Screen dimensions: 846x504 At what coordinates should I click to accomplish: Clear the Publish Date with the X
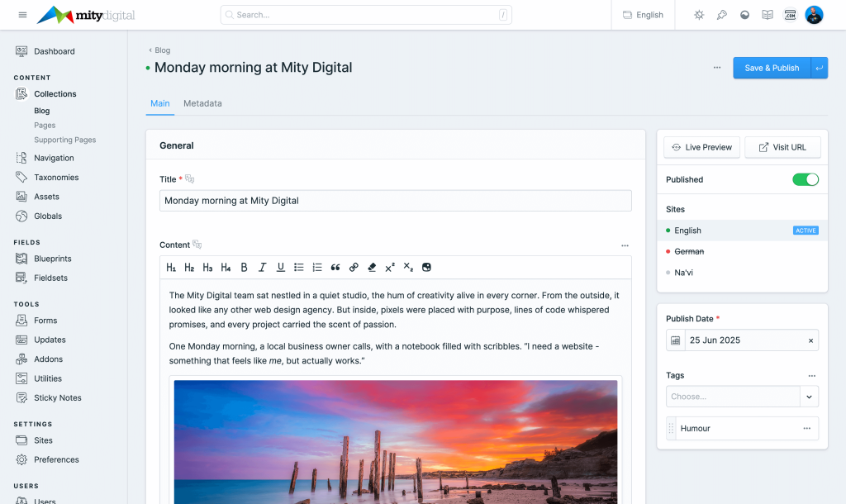(x=810, y=340)
